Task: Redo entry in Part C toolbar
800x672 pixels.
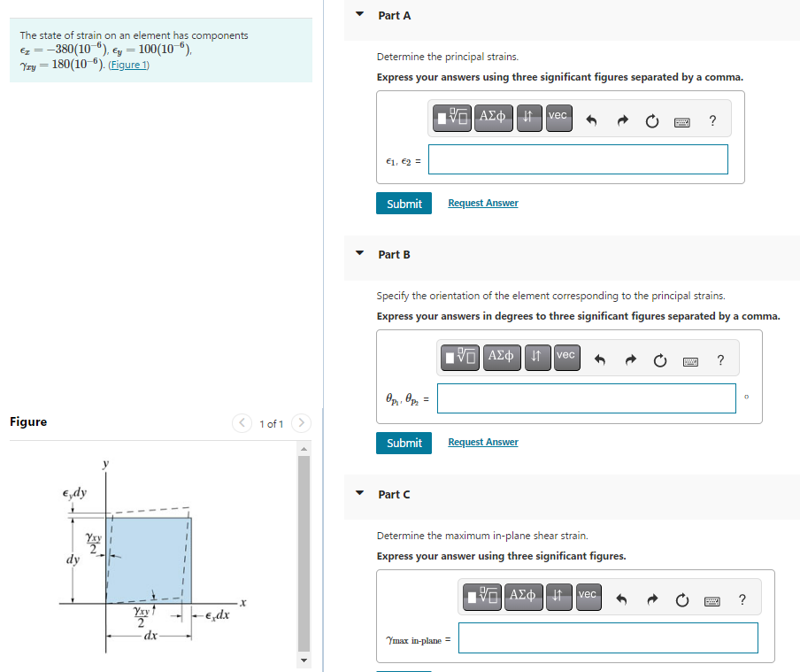Action: 652,599
